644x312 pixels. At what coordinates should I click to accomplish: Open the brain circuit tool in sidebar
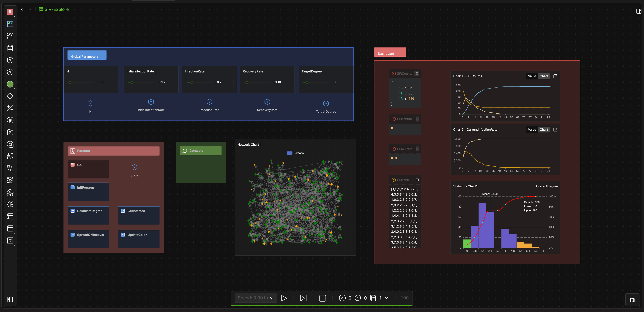(x=10, y=204)
